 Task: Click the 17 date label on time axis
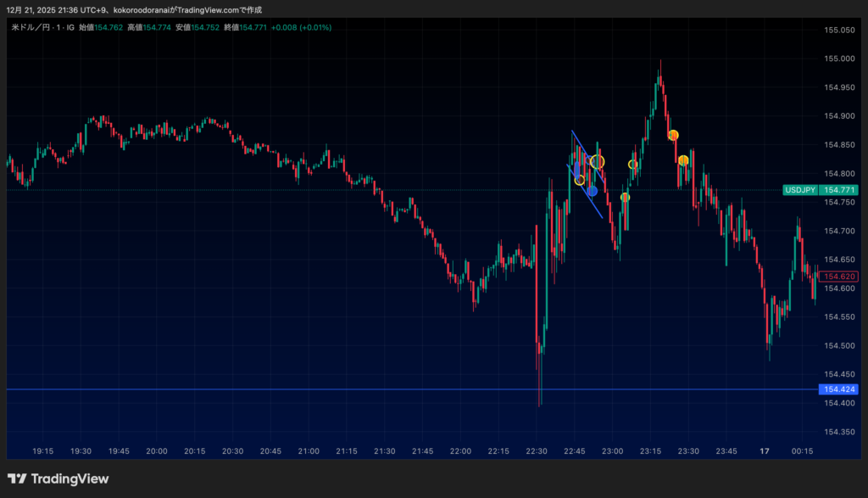tap(765, 451)
